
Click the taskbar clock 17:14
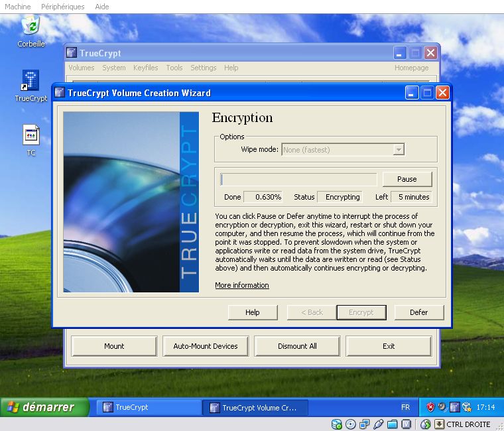[485, 407]
